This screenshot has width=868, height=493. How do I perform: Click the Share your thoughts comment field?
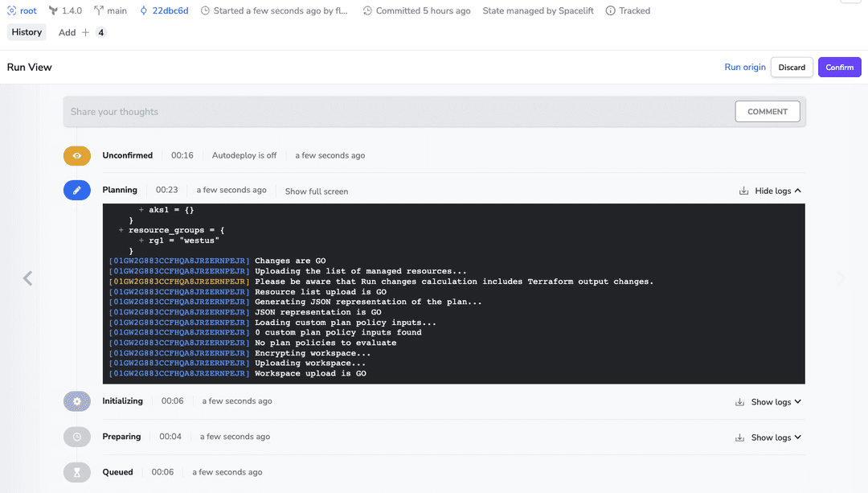click(241, 111)
